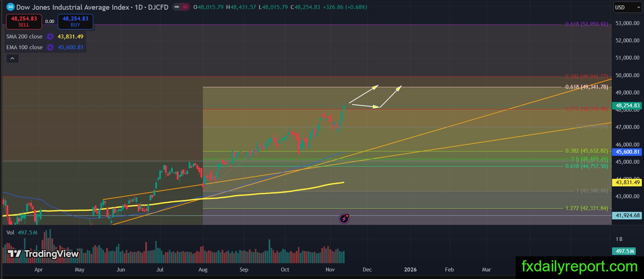Click the Vol indicator label
Screen dimensions: 644x279
tap(10, 233)
